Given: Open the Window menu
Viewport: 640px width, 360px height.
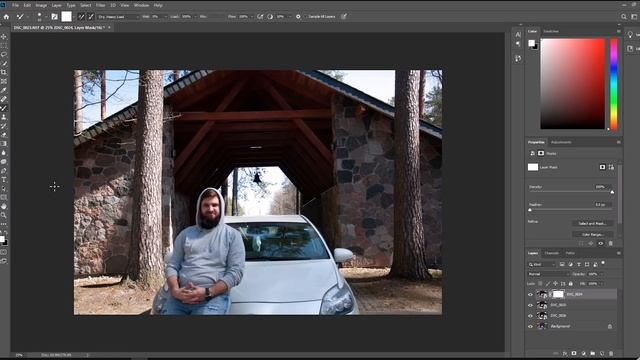Looking at the screenshot, I should tap(142, 5).
